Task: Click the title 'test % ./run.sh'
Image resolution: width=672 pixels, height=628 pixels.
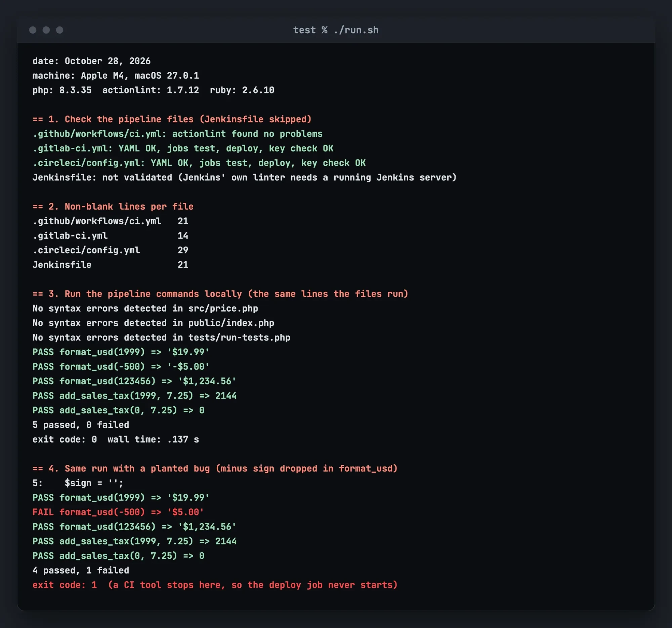Action: click(336, 30)
